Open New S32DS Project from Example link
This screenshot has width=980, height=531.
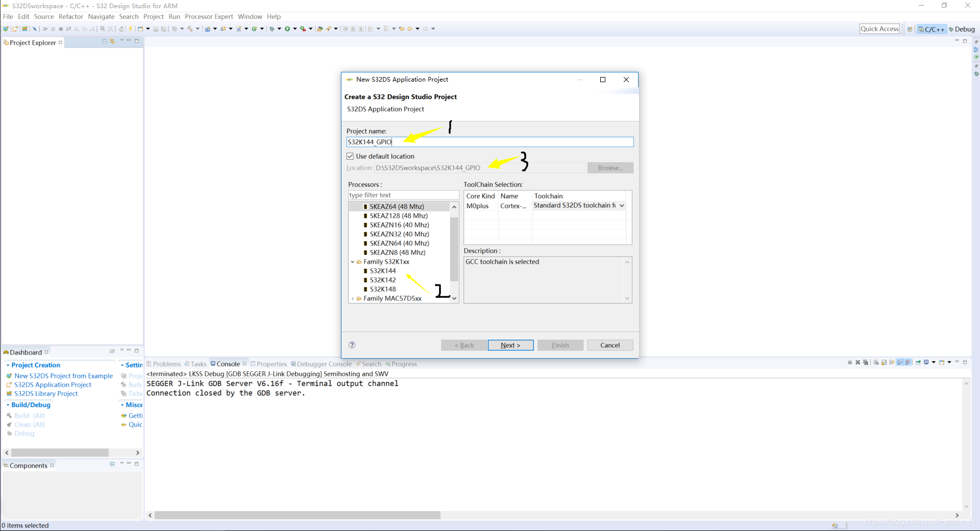pyautogui.click(x=64, y=376)
